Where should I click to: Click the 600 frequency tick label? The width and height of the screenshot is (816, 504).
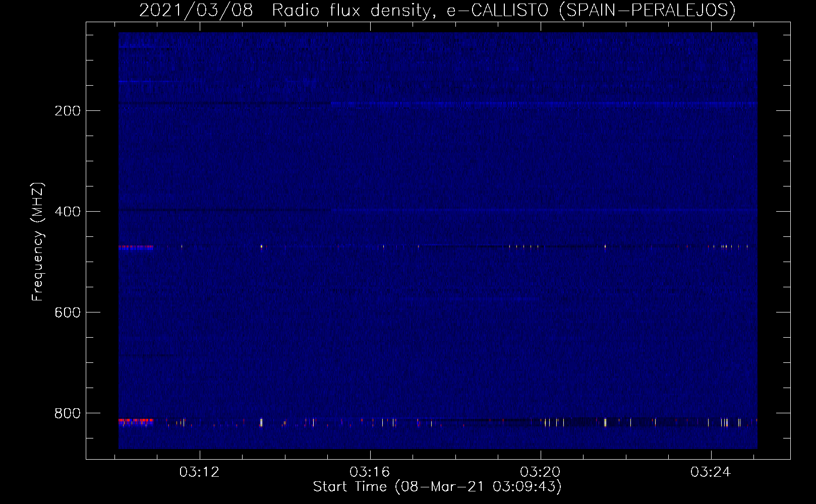coord(68,312)
